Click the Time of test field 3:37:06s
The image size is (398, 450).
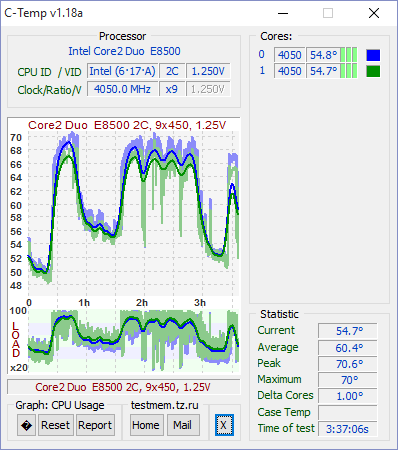tap(348, 429)
